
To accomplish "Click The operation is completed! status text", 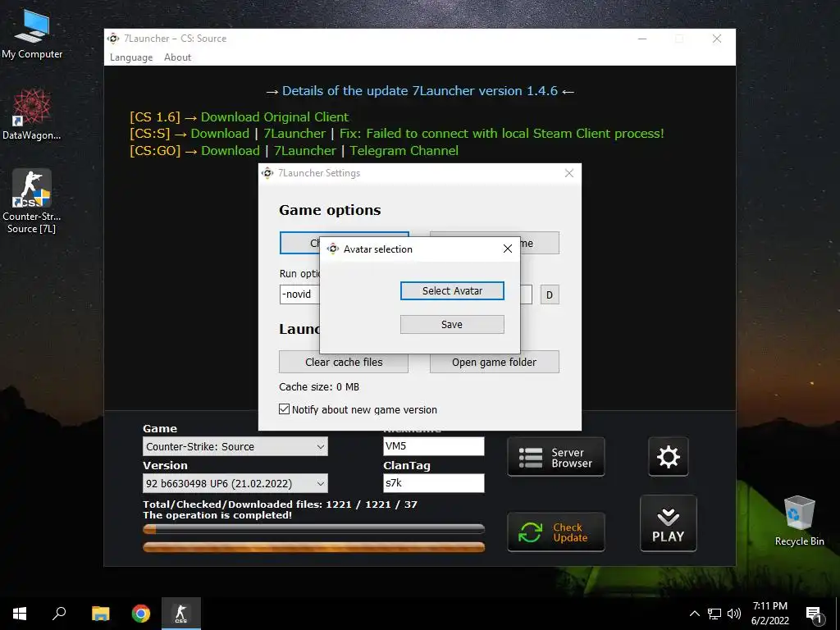I will click(217, 515).
